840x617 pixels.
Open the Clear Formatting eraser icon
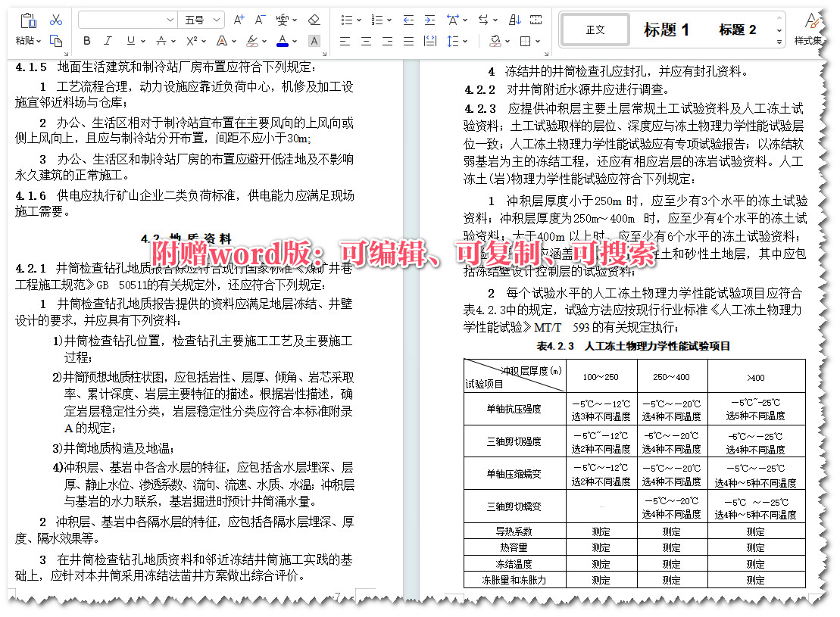tap(313, 19)
